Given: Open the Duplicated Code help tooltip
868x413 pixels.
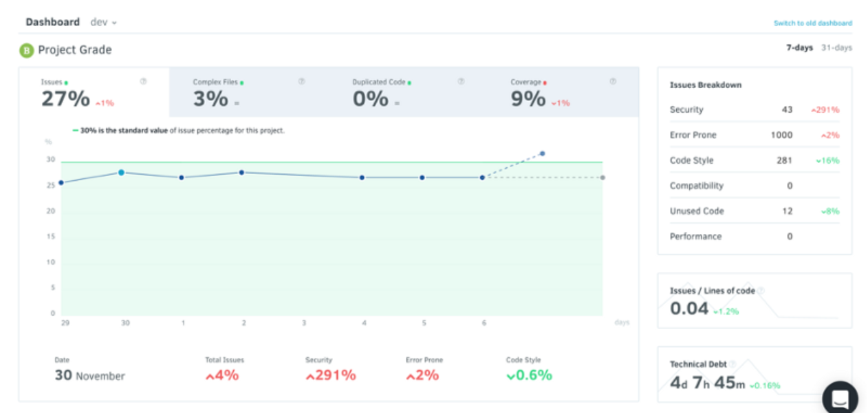Looking at the screenshot, I should click(x=461, y=80).
